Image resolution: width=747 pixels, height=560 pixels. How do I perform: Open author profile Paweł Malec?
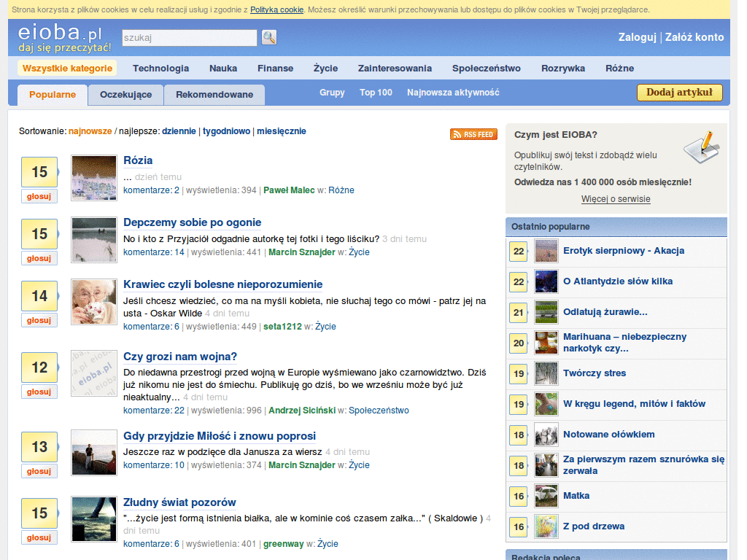[289, 190]
